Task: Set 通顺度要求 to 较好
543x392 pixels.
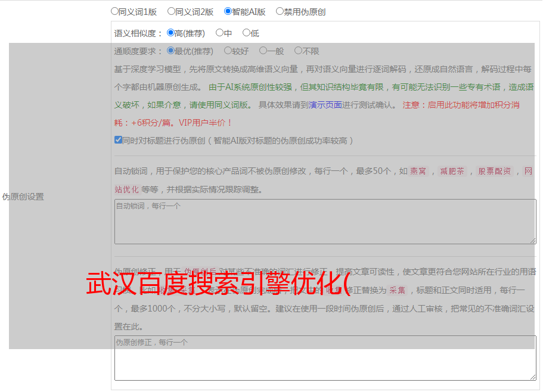Action: 228,51
